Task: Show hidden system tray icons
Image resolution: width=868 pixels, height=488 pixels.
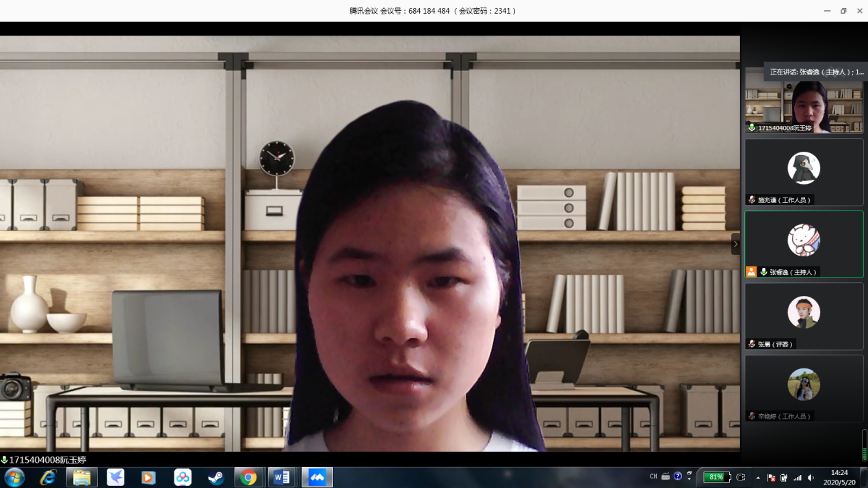Action: tap(758, 477)
